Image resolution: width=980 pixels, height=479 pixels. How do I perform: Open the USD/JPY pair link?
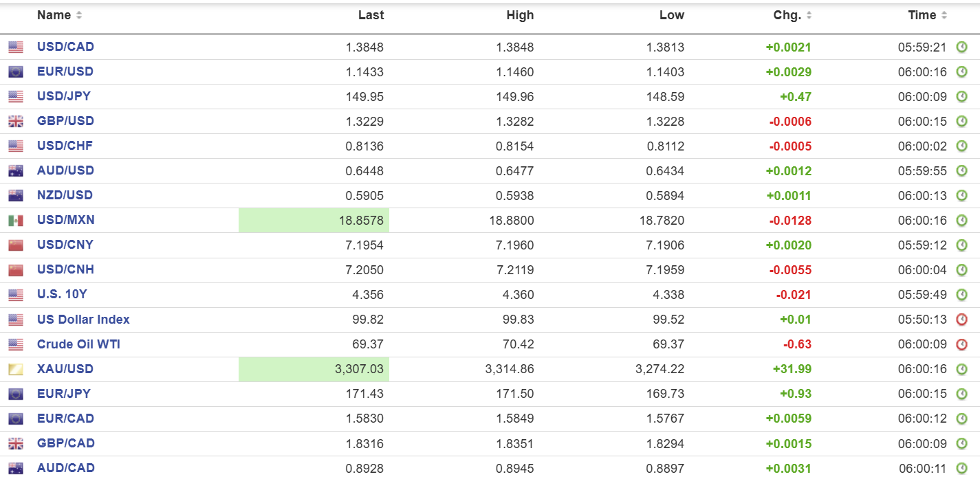point(64,96)
